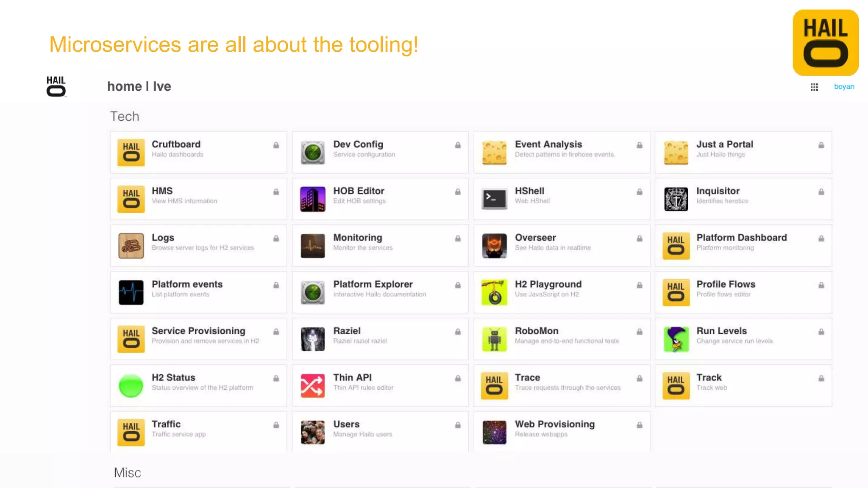Open the HShell terminal icon
Screen dimensions: 868x488
click(x=494, y=199)
